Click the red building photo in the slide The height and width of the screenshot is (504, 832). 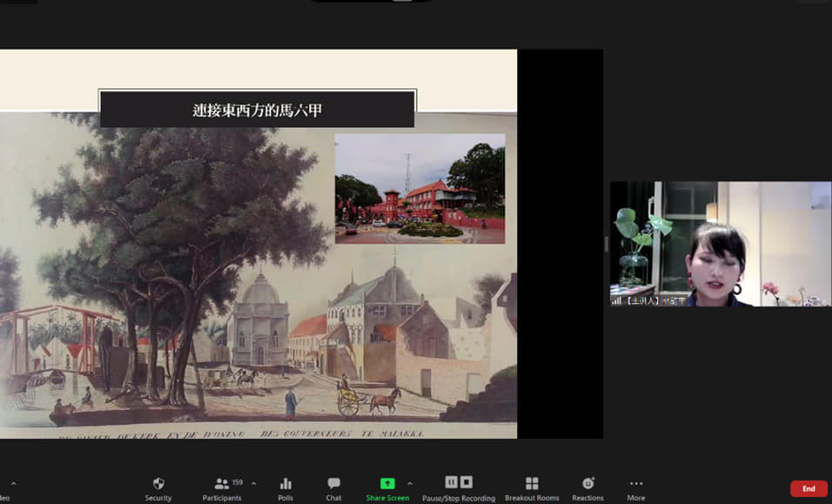(x=419, y=188)
